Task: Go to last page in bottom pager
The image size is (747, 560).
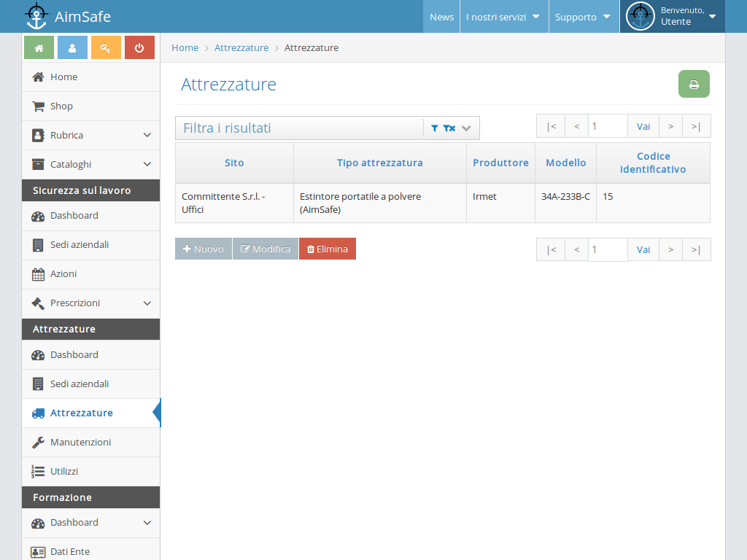Action: tap(697, 249)
